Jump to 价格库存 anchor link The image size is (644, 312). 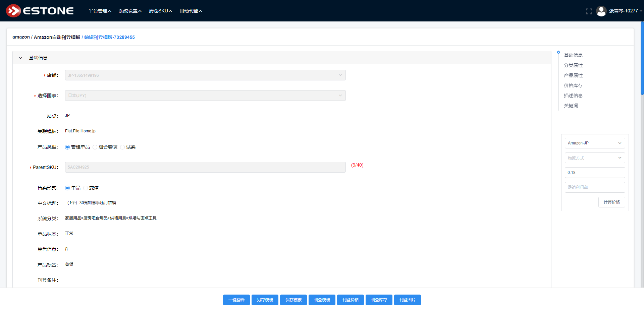[573, 85]
